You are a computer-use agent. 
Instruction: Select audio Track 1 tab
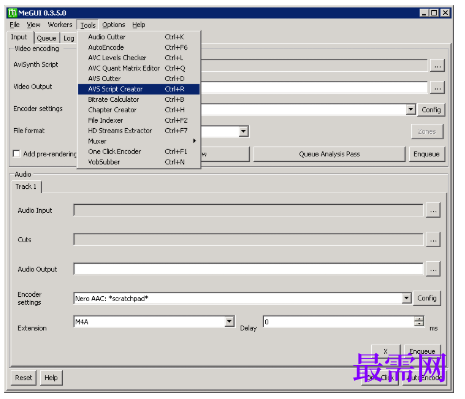tap(26, 187)
